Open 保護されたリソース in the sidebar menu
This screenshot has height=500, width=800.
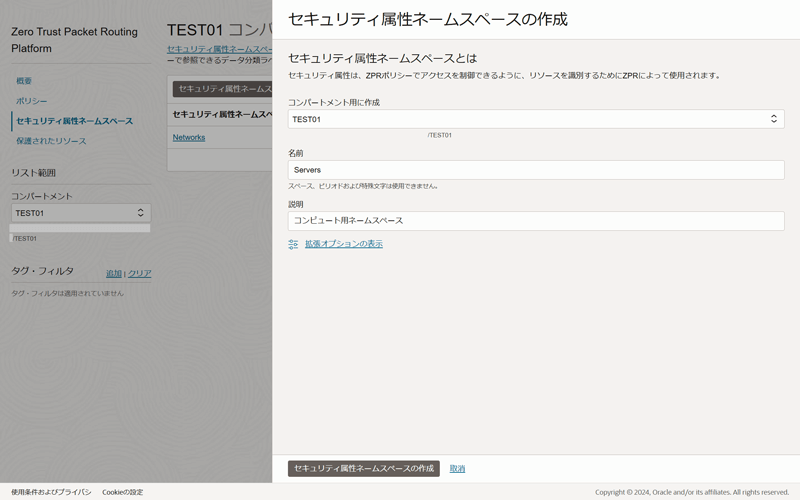[51, 141]
